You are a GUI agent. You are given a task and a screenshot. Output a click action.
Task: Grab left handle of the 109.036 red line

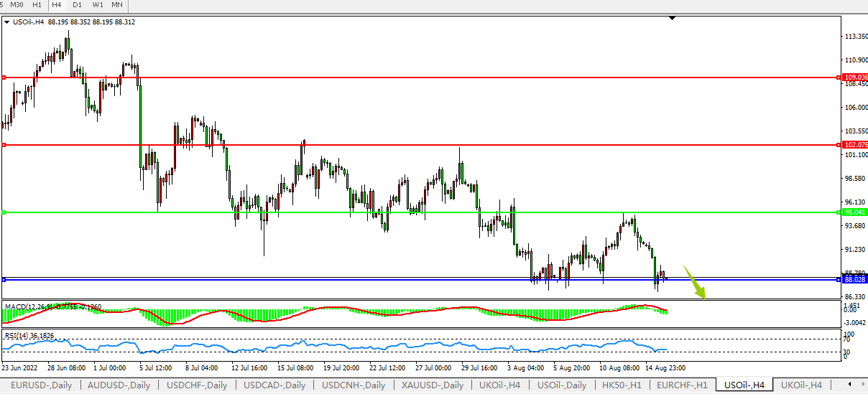tap(4, 78)
